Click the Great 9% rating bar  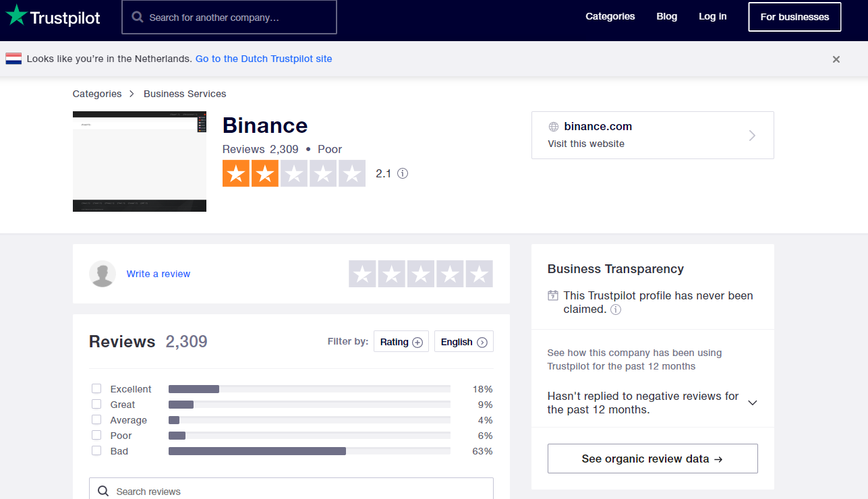[310, 405]
